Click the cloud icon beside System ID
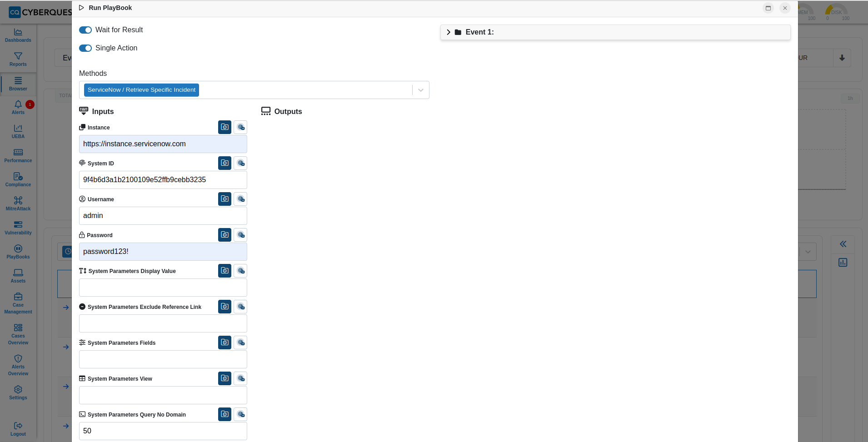Screen dimensions: 868x442 [240, 163]
